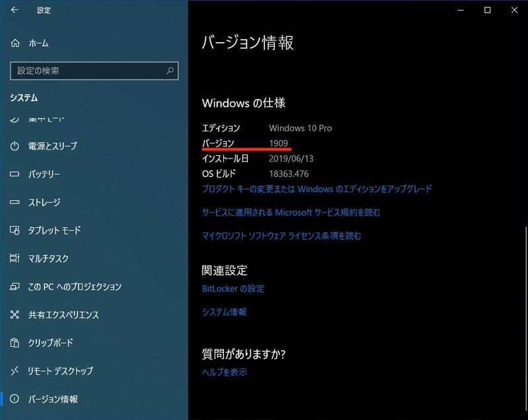Screen dimensions: 528x420
Task: Click the tablet mode icon
Action: 15,230
